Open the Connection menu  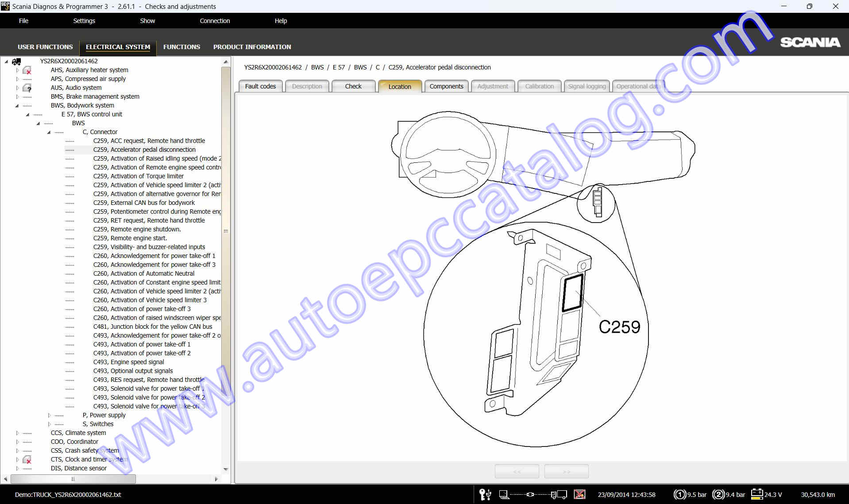pyautogui.click(x=215, y=20)
